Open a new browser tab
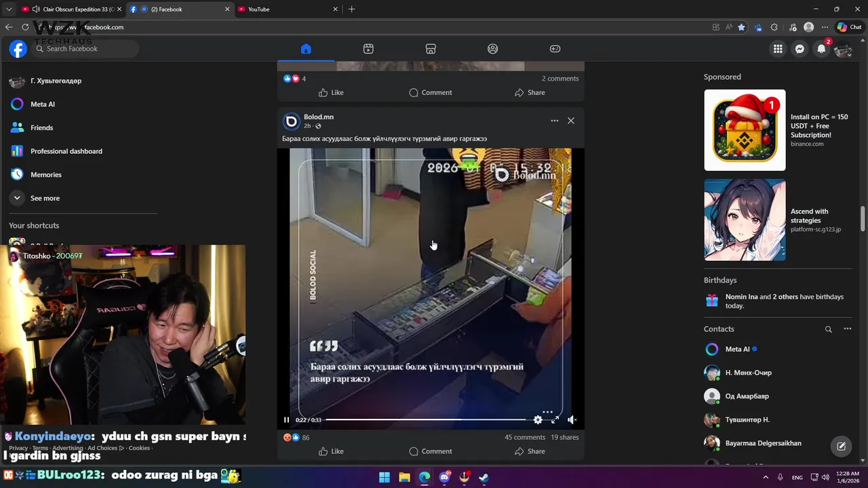 click(x=351, y=9)
